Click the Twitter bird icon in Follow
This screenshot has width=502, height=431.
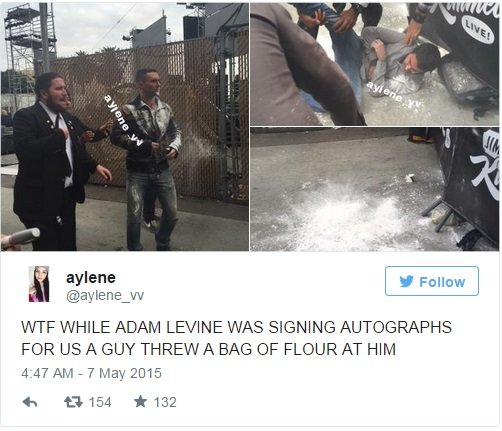(x=407, y=281)
